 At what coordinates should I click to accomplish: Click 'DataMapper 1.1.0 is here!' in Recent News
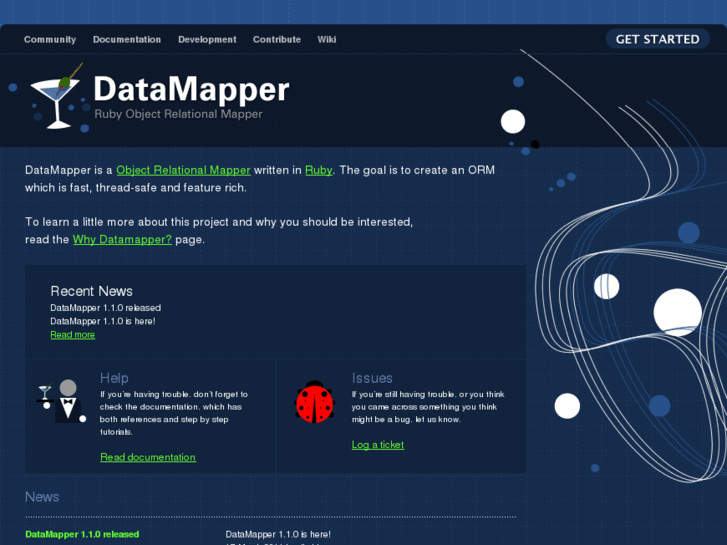[103, 321]
